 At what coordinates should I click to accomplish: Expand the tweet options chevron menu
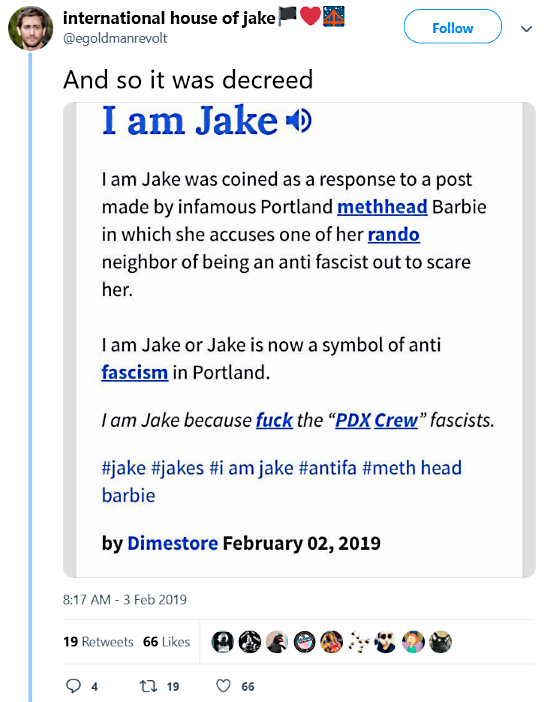click(x=527, y=29)
